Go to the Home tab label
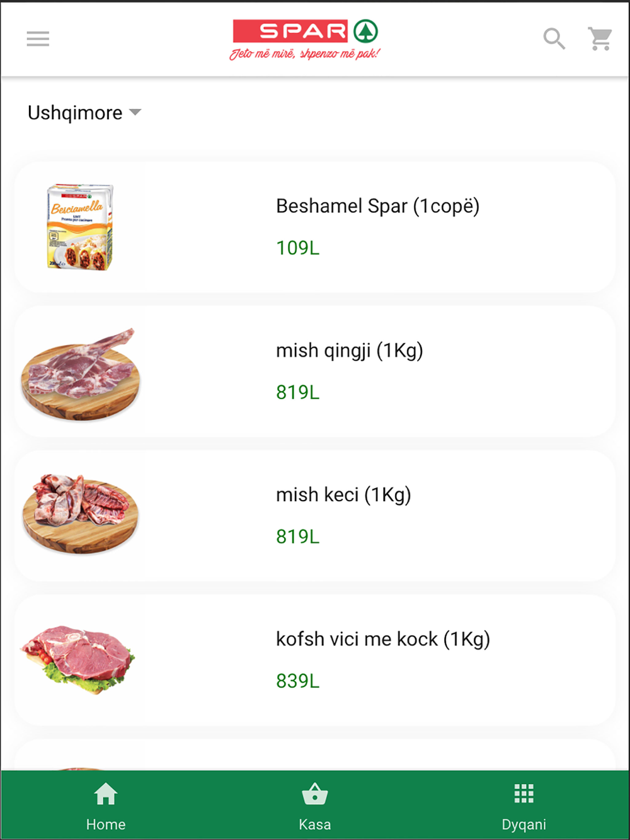 [106, 824]
